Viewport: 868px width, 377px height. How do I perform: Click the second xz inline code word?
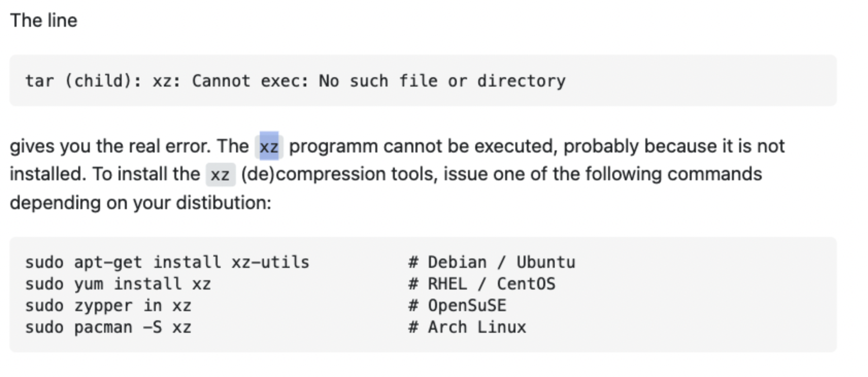pyautogui.click(x=220, y=175)
